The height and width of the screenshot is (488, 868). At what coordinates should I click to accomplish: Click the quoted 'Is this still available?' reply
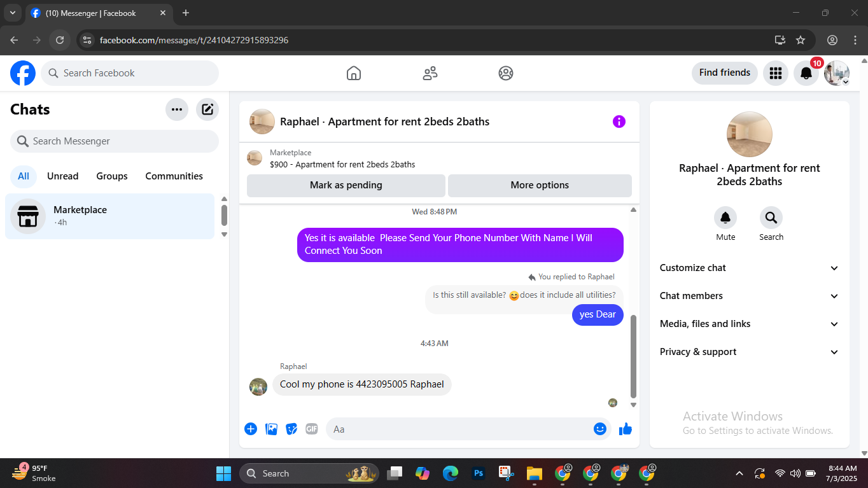(x=524, y=296)
